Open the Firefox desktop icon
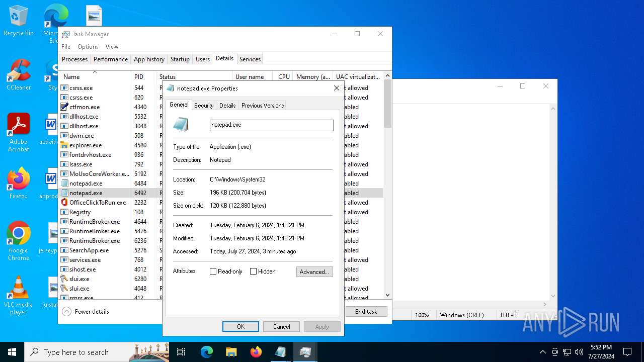The width and height of the screenshot is (644, 362). point(19,184)
